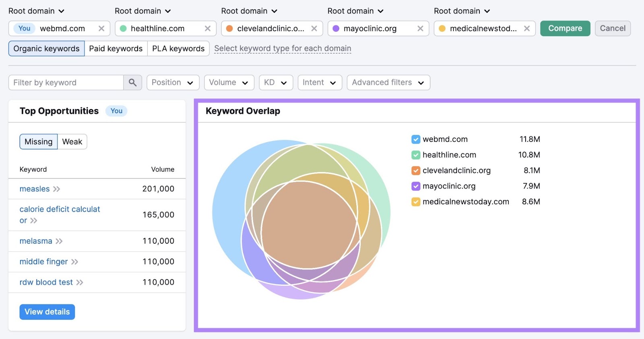Image resolution: width=644 pixels, height=339 pixels.
Task: Click into the Filter by keyword field
Action: tap(66, 83)
